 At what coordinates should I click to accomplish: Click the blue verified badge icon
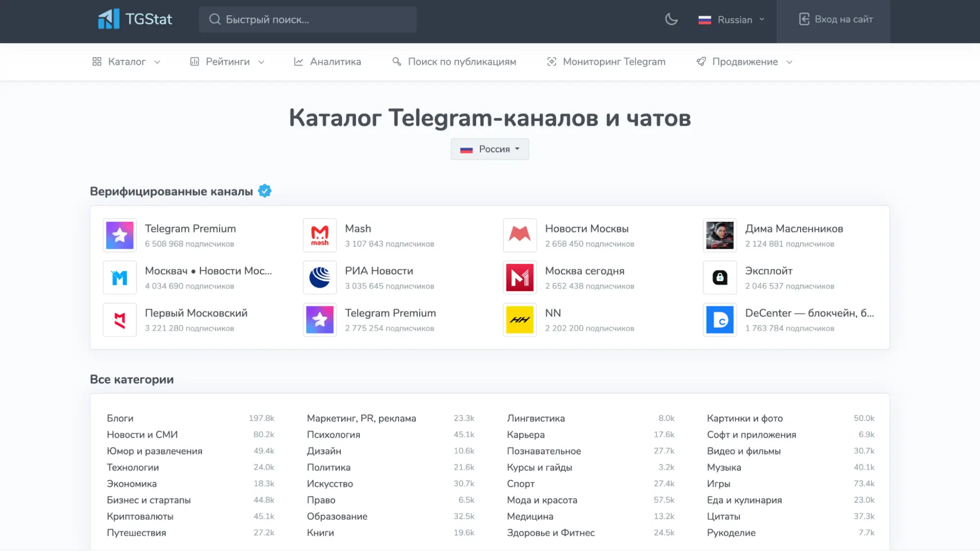265,191
